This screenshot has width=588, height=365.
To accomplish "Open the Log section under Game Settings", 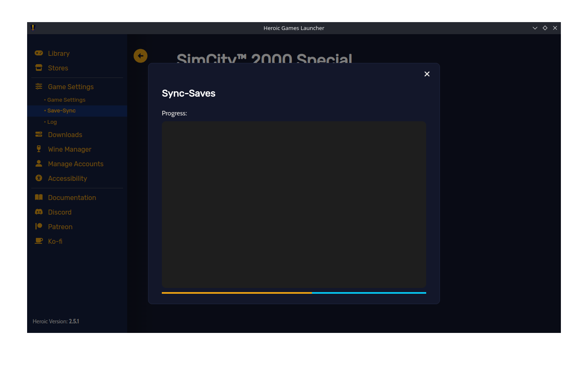I will click(52, 122).
